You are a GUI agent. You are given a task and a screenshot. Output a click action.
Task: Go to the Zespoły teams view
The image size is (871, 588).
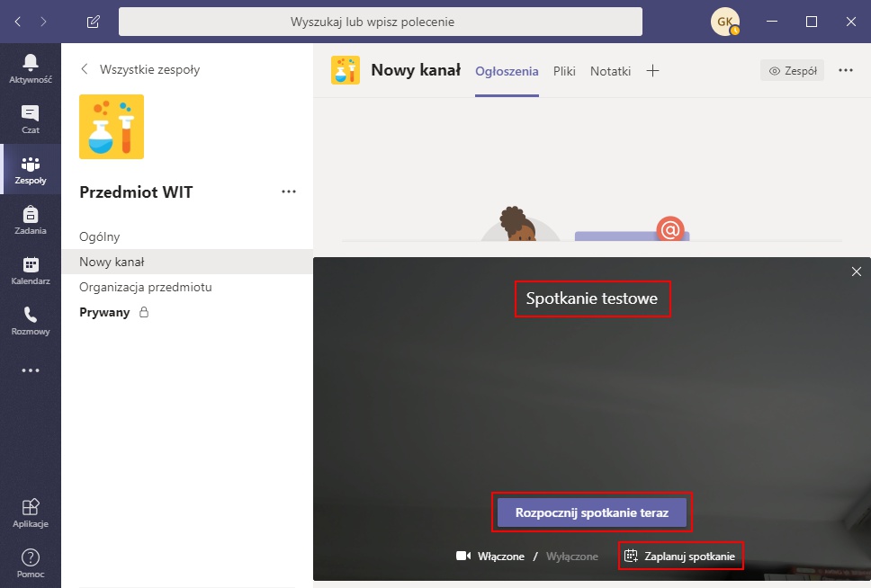click(x=31, y=169)
